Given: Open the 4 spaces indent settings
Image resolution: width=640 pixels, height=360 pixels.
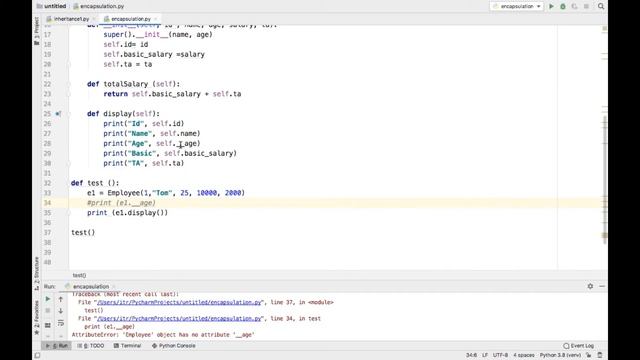Looking at the screenshot, I should (x=524, y=355).
